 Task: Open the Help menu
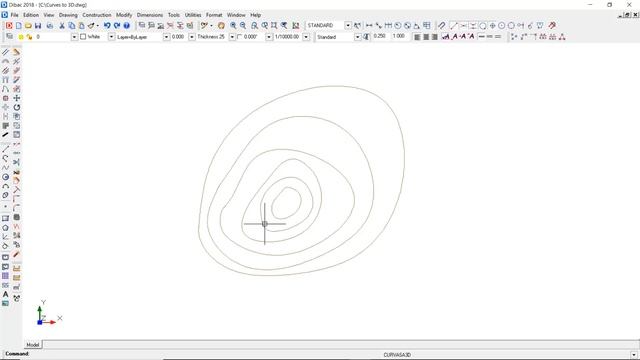pos(256,15)
